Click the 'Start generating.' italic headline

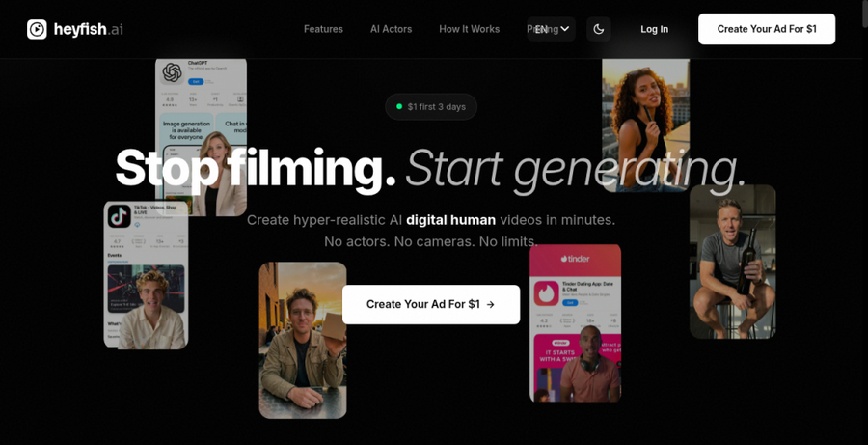point(575,170)
